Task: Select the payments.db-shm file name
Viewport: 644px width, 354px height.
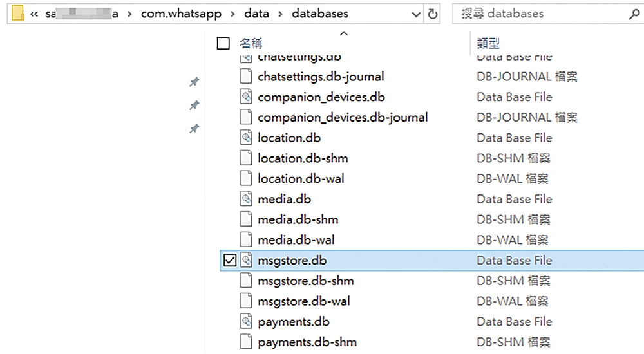Action: click(x=307, y=342)
